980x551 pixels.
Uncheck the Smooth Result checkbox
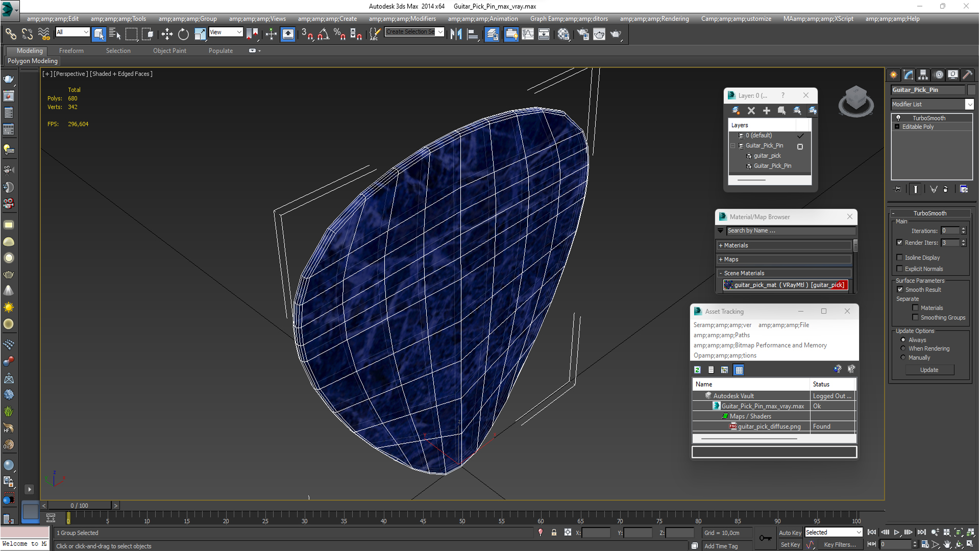900,290
